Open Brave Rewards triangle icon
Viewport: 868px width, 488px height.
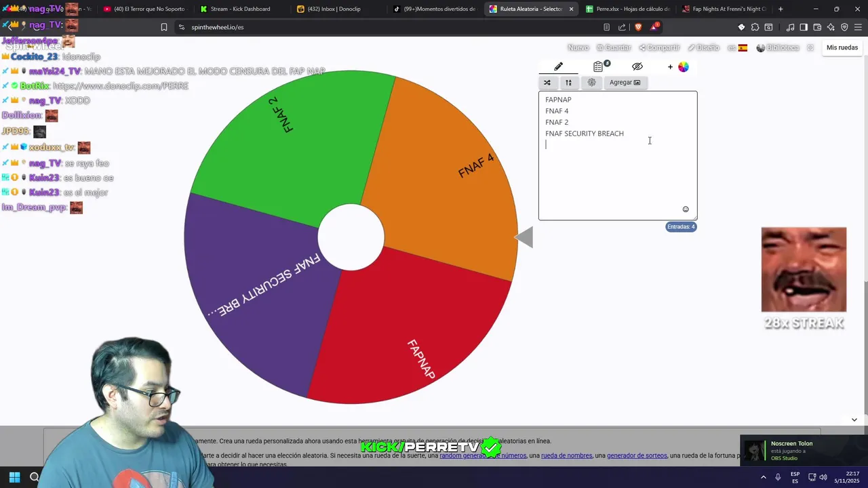point(654,27)
